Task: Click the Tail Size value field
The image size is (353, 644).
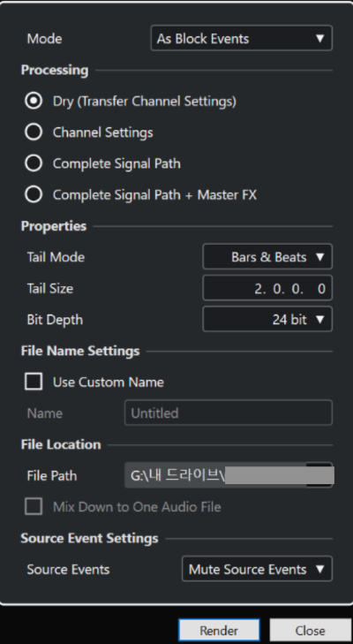Action: pyautogui.click(x=267, y=288)
